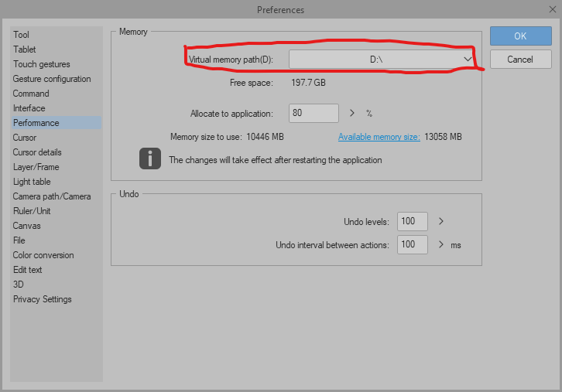Open the Allocate to application slider arrow
562x392 pixels.
coord(352,113)
